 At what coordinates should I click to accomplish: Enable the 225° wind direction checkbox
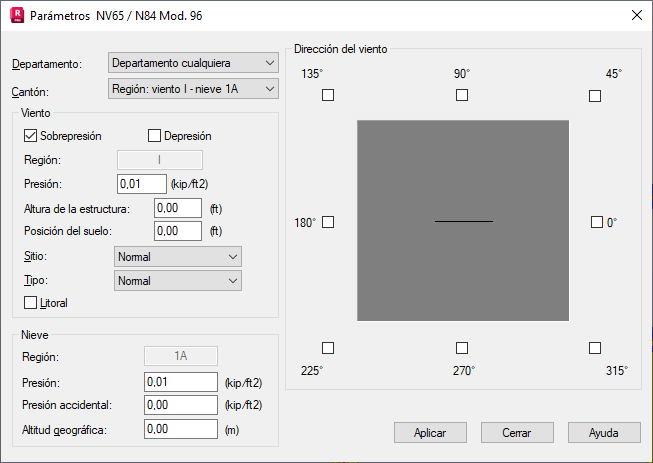point(328,348)
